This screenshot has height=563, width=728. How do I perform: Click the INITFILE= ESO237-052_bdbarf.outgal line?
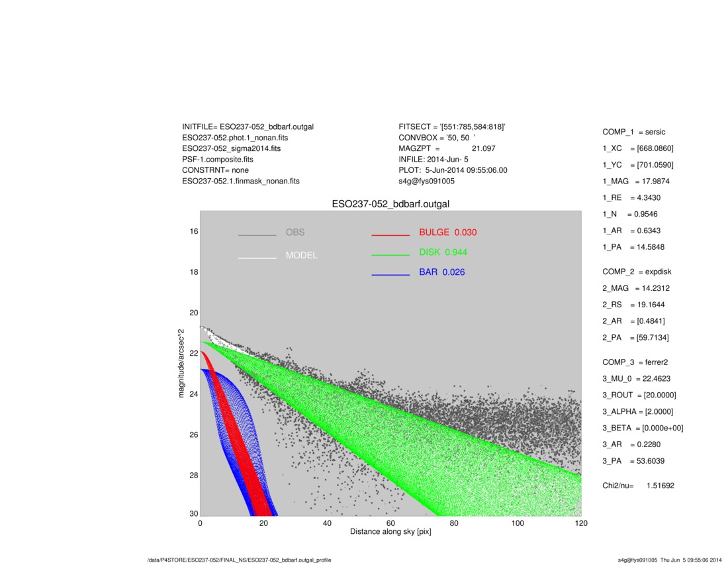(248, 127)
